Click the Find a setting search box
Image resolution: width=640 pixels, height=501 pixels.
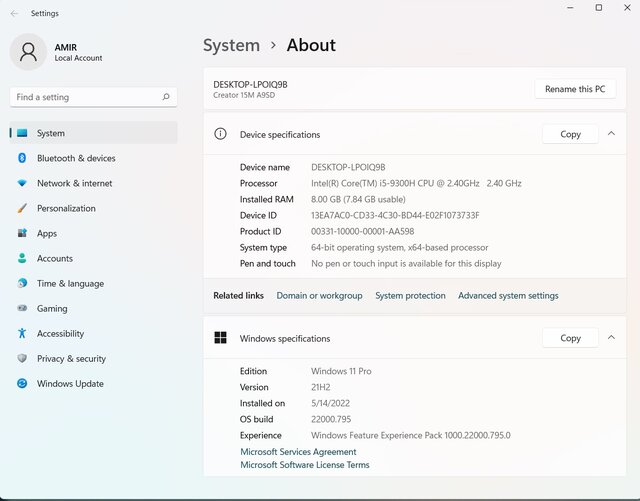[x=93, y=97]
